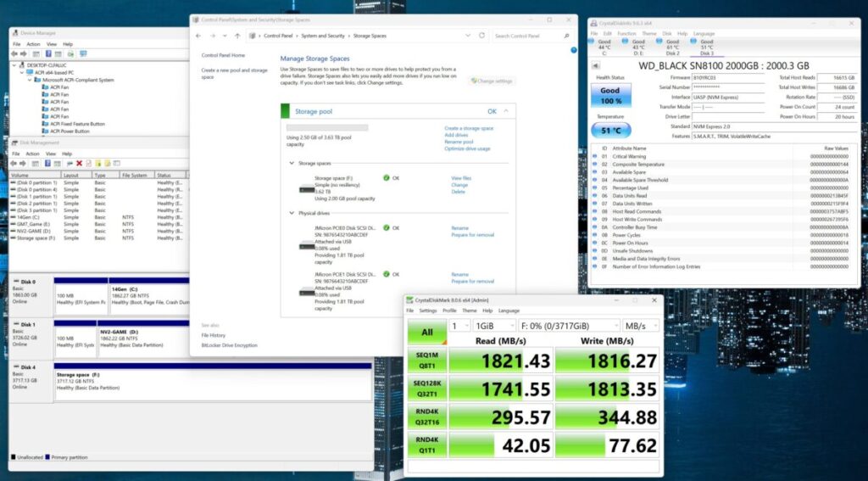The height and width of the screenshot is (481, 868).
Task: Click the Create a storage space link
Action: click(469, 128)
